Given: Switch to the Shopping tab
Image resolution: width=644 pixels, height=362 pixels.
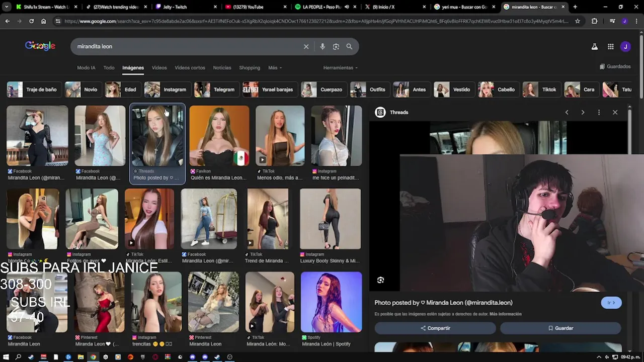Looking at the screenshot, I should pyautogui.click(x=250, y=68).
